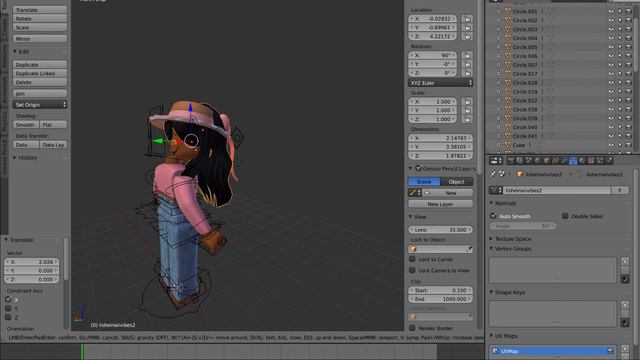Collapse the Edit panel section
Viewport: 640px width, 360px height.
(x=15, y=51)
